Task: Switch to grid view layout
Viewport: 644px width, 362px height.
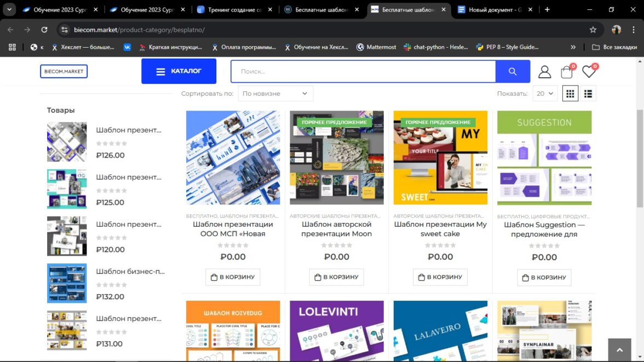Action: [x=570, y=94]
